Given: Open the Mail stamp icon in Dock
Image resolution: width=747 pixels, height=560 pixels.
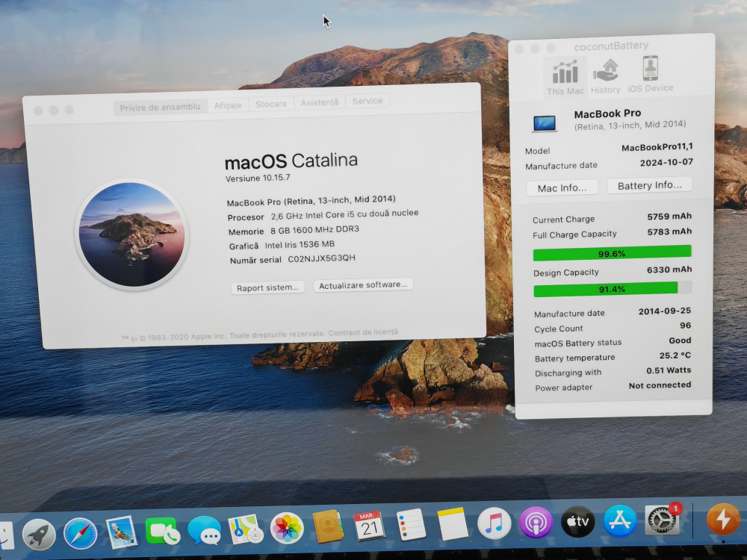Looking at the screenshot, I should [121, 532].
